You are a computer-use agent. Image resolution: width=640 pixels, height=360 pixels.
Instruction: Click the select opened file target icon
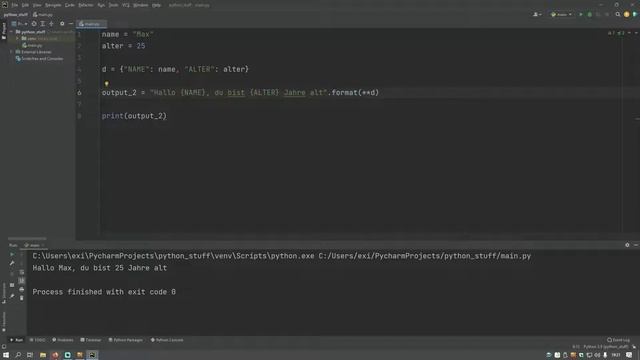[x=34, y=24]
